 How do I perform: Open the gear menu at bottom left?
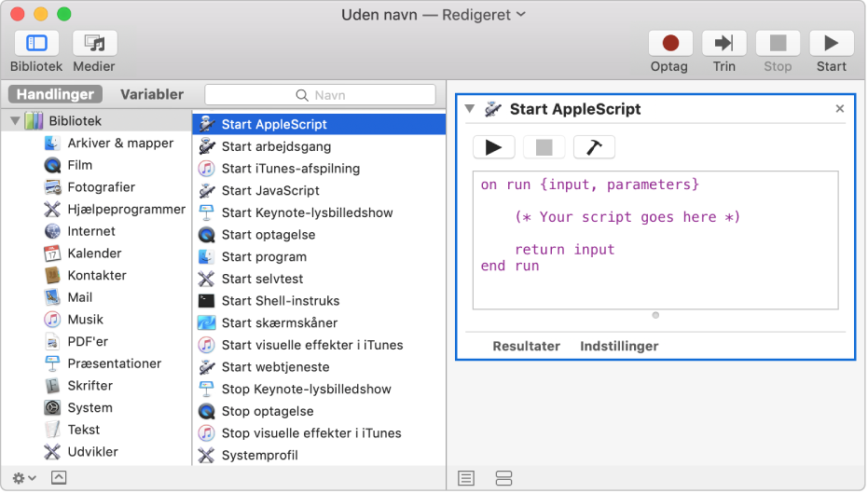tap(23, 477)
